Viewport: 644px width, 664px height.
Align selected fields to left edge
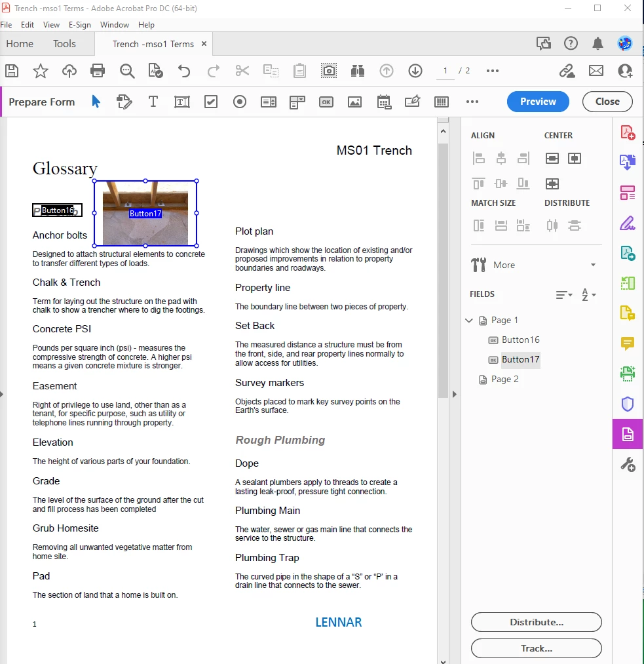coord(478,159)
